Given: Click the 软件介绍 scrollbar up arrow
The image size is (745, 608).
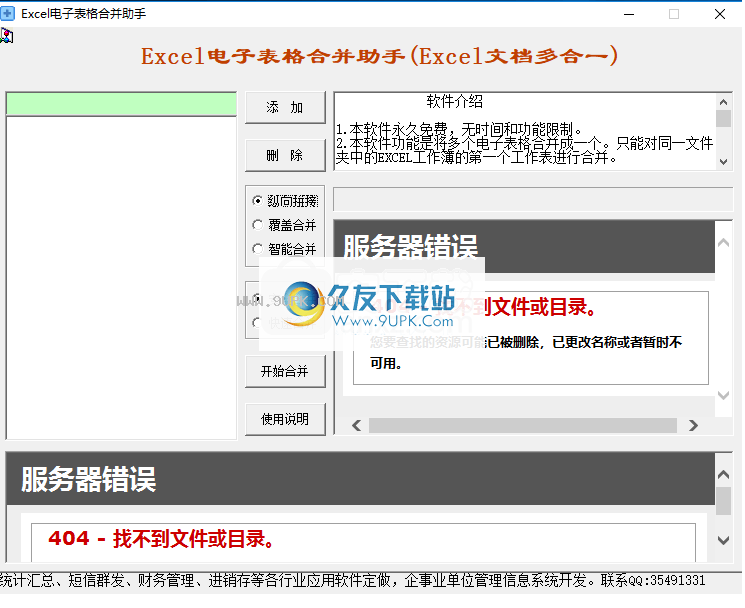Looking at the screenshot, I should (723, 102).
